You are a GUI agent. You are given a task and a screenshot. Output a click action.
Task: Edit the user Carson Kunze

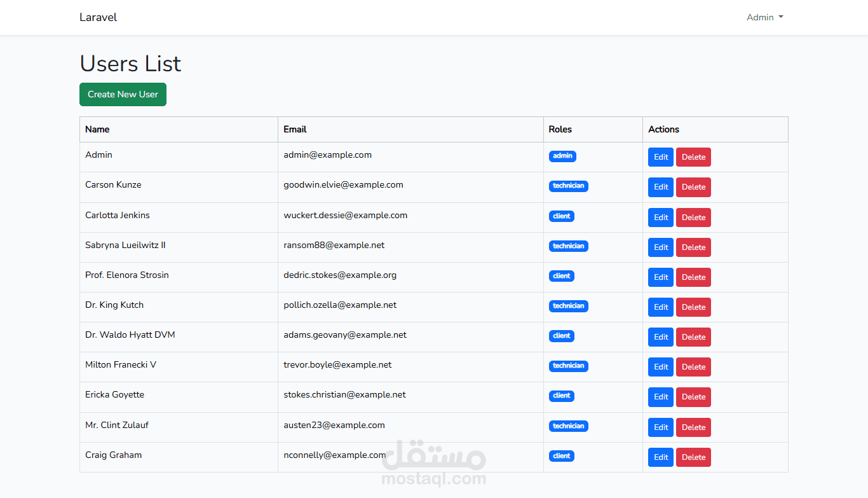660,187
